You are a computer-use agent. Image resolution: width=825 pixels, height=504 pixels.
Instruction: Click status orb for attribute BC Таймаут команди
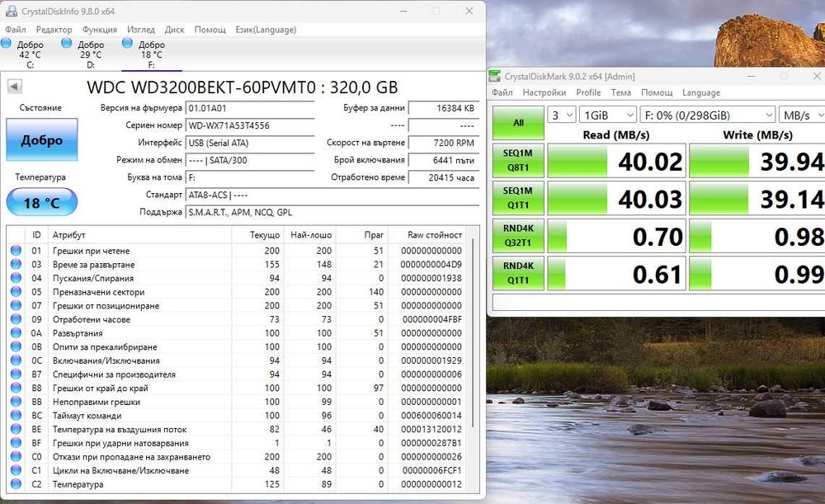(x=16, y=415)
